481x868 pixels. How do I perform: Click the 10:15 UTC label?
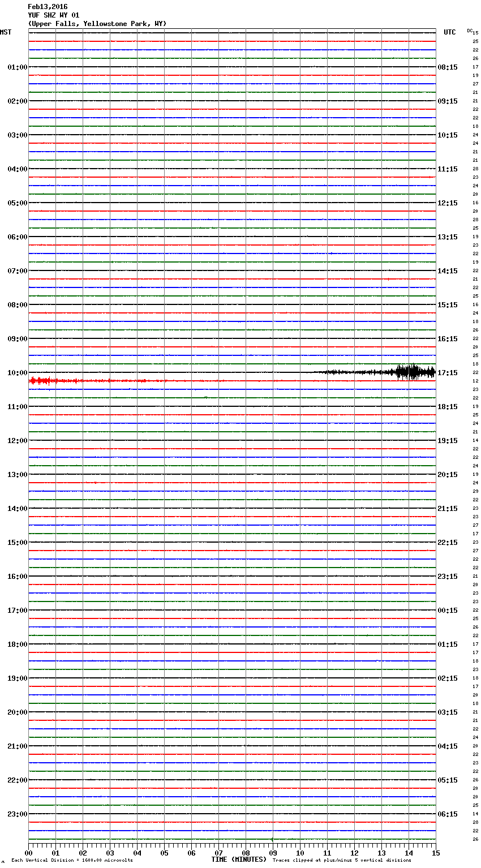448,135
